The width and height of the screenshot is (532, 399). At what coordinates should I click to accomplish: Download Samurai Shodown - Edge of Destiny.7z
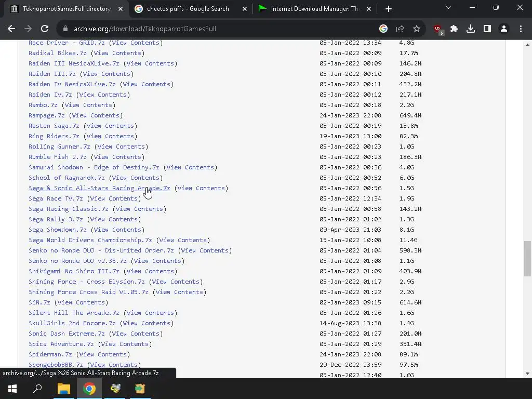click(94, 167)
